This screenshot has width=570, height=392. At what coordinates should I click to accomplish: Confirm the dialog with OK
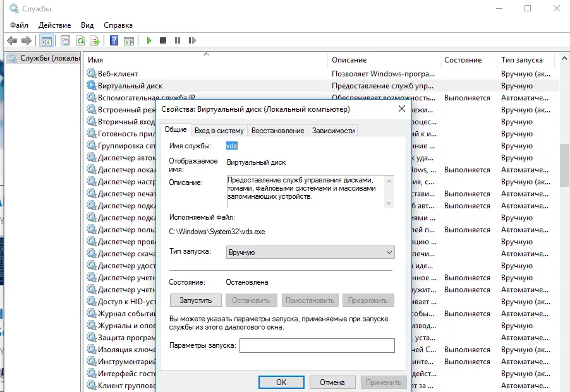point(281,382)
